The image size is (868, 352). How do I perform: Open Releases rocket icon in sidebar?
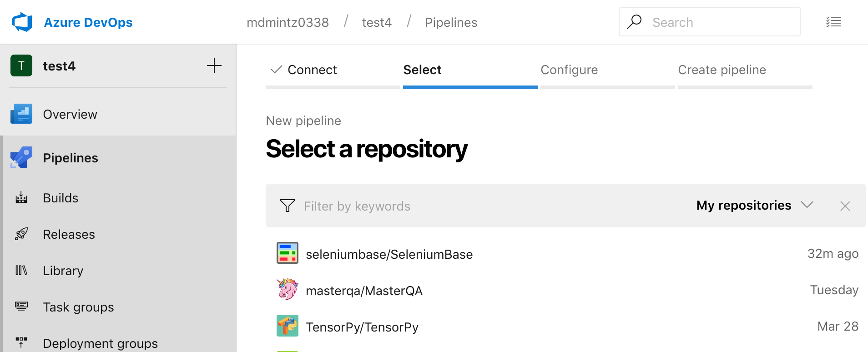(x=21, y=234)
